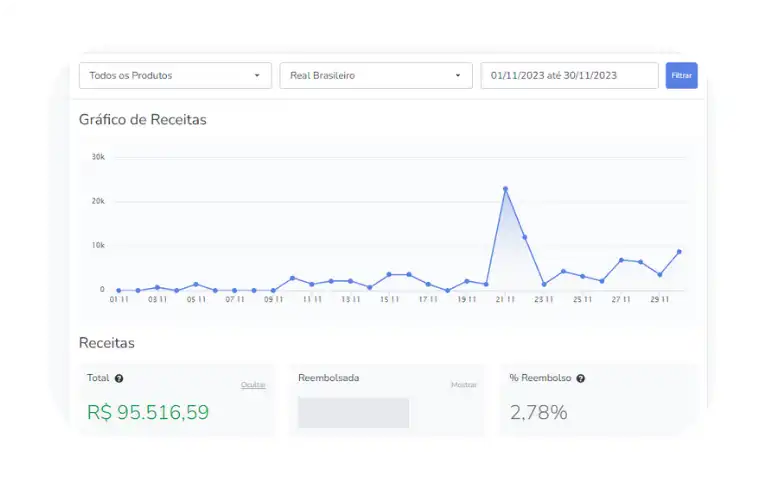This screenshot has width=764, height=486.
Task: Click the Gráfico de Receitas heading
Action: tap(142, 120)
